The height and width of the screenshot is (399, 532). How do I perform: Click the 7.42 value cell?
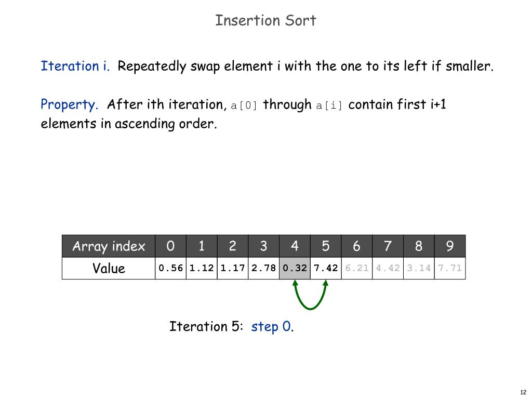[x=326, y=268]
